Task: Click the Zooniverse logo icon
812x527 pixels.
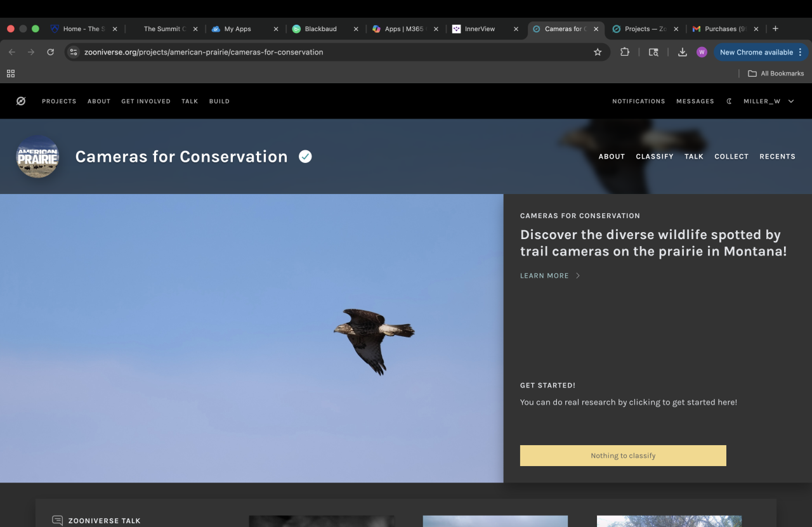Action: [x=21, y=101]
